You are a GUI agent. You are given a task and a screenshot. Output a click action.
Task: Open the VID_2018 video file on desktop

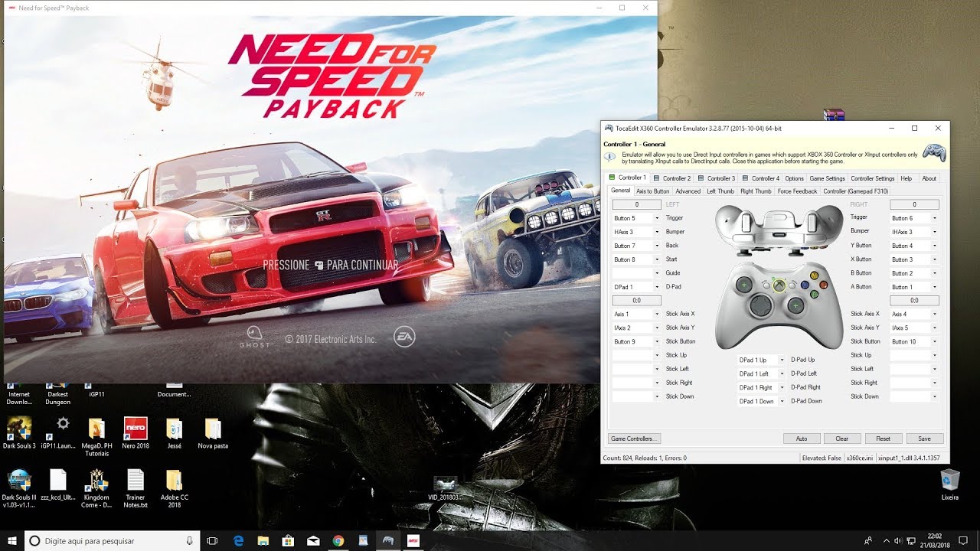tap(445, 487)
